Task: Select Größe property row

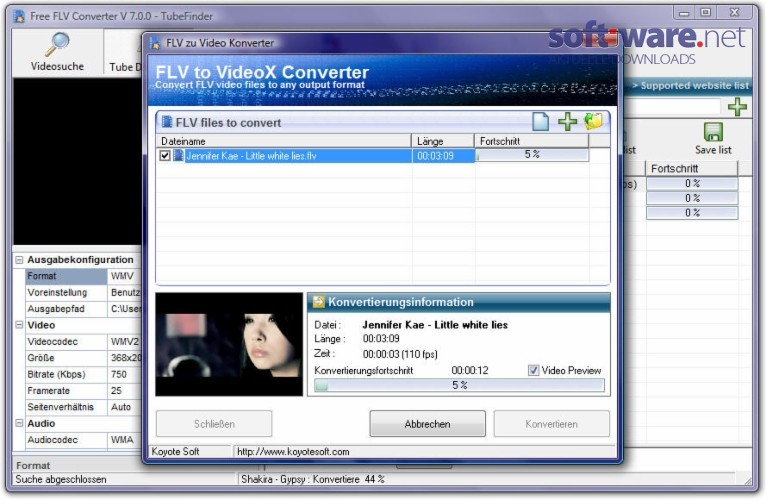Action: click(x=83, y=358)
